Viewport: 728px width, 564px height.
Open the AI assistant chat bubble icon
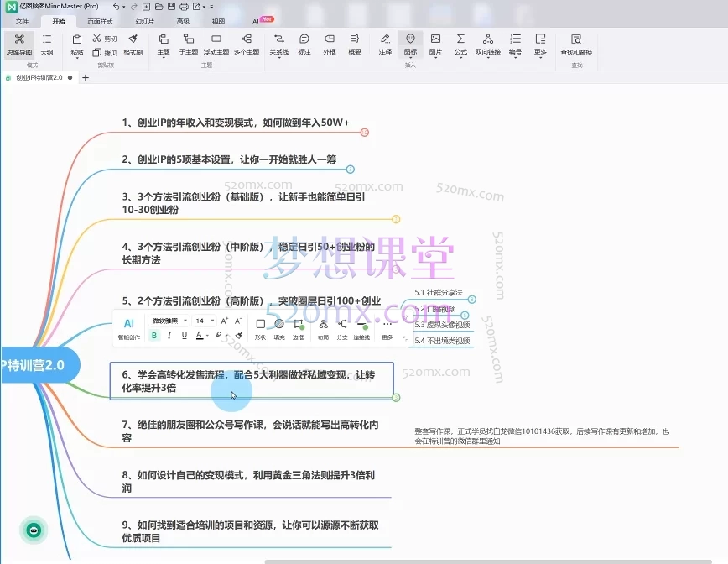pos(34,530)
